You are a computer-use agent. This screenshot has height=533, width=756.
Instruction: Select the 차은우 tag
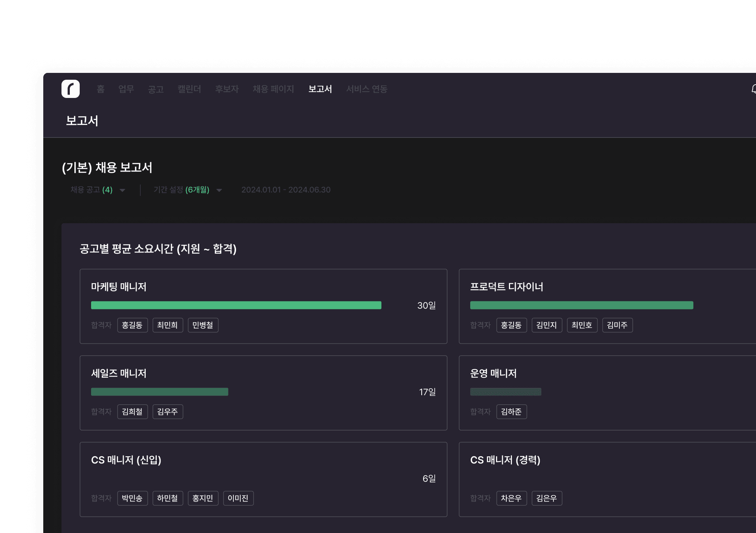512,498
